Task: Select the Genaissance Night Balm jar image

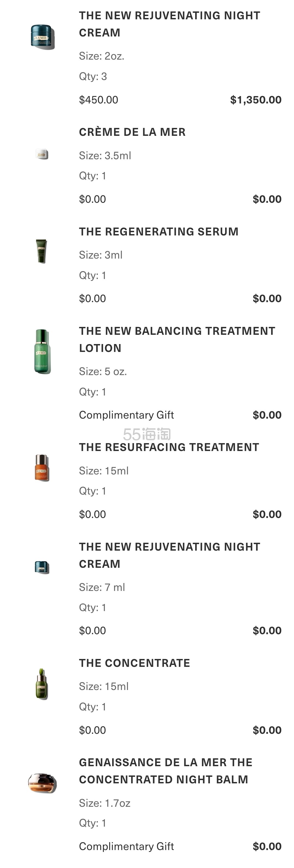Action: [x=42, y=783]
